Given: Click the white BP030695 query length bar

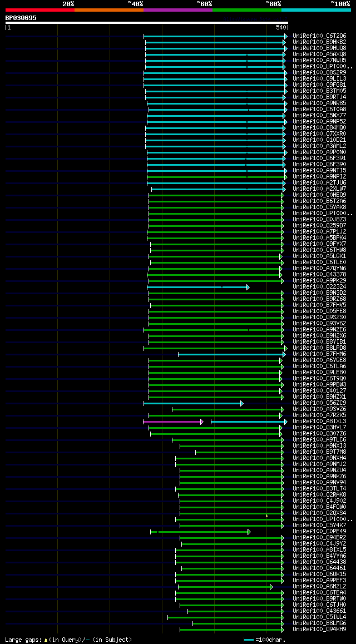Looking at the screenshot, I should click(x=147, y=23).
